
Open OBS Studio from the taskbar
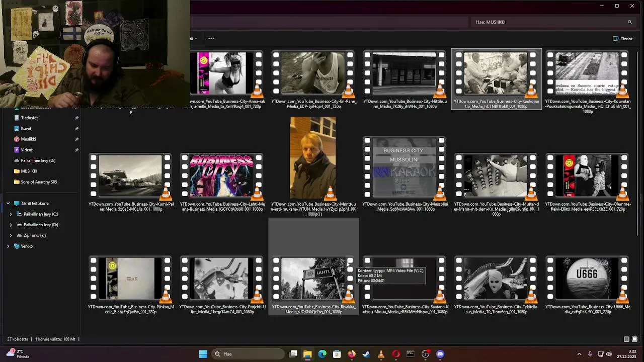click(426, 354)
